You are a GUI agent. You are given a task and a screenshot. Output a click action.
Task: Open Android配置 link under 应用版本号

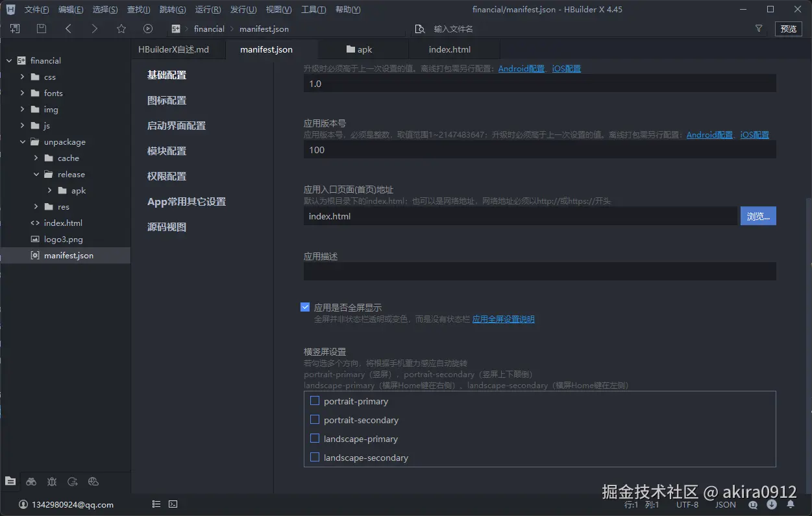pos(709,134)
